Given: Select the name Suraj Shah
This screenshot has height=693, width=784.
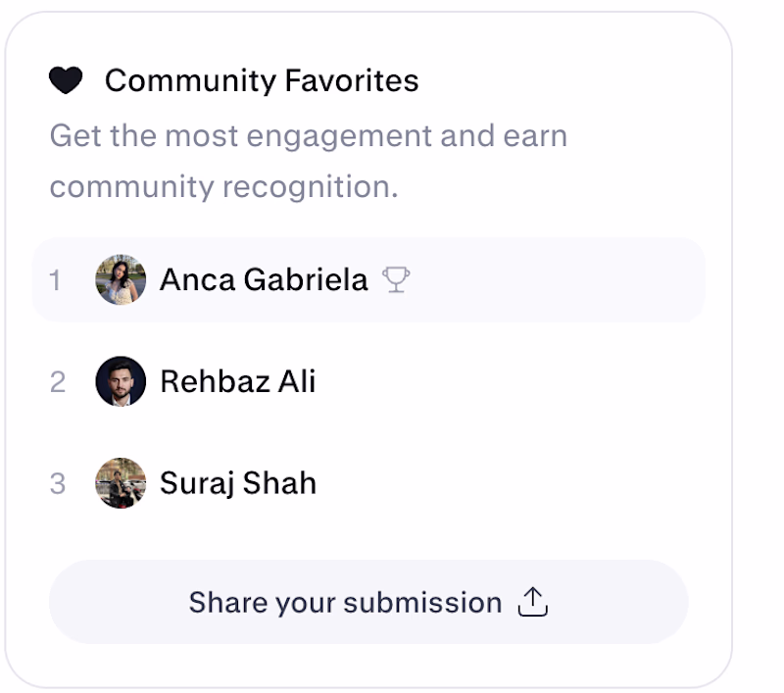Looking at the screenshot, I should (x=238, y=483).
